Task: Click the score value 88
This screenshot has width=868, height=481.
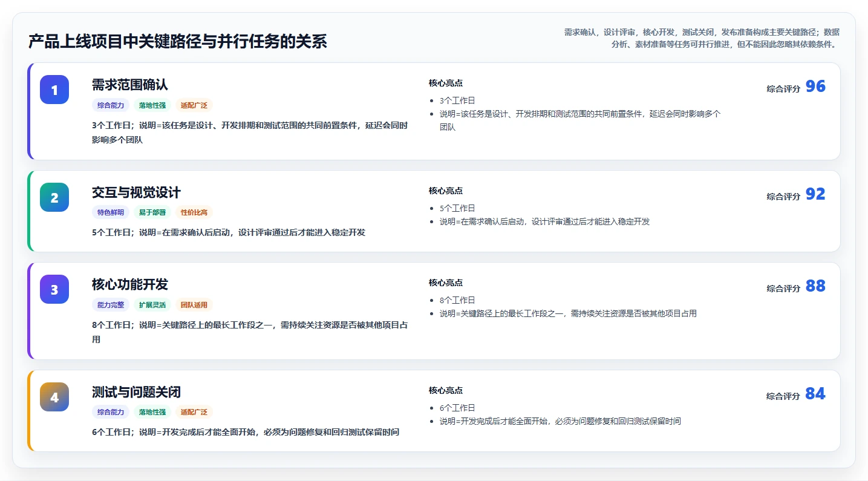Action: (x=815, y=286)
